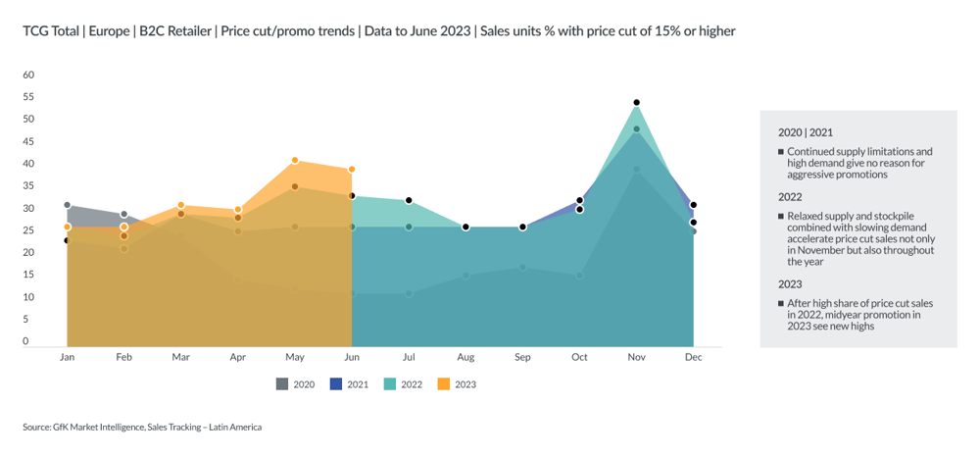Click the 60 label on the y-axis

point(28,75)
